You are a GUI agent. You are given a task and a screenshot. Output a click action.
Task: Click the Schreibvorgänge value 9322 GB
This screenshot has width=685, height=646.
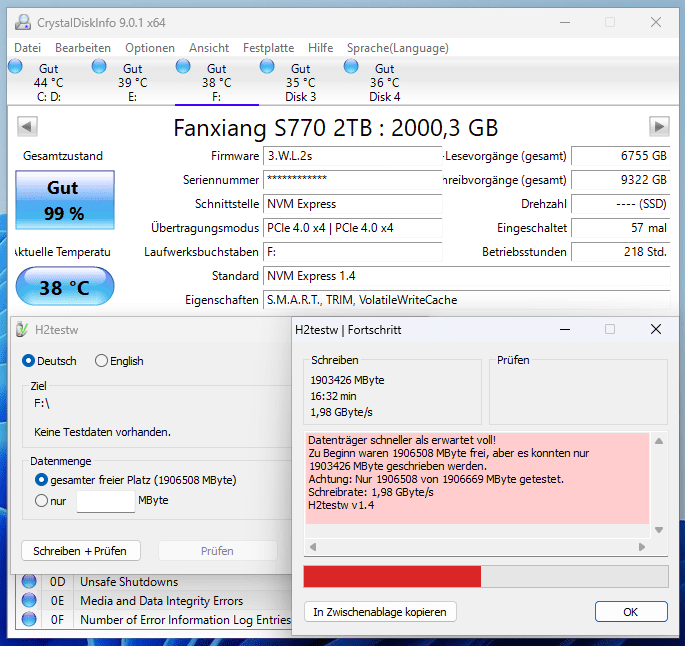pos(621,180)
